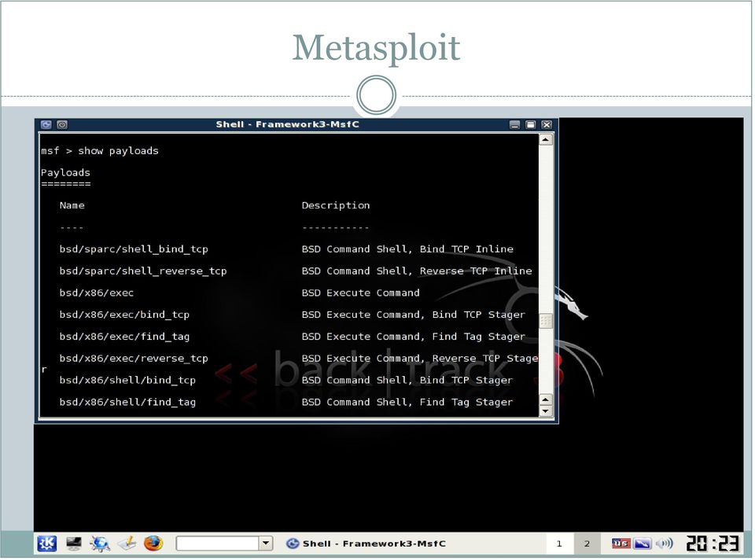Open the shell window menu icon in titlebar
The image size is (755, 560).
coord(46,125)
